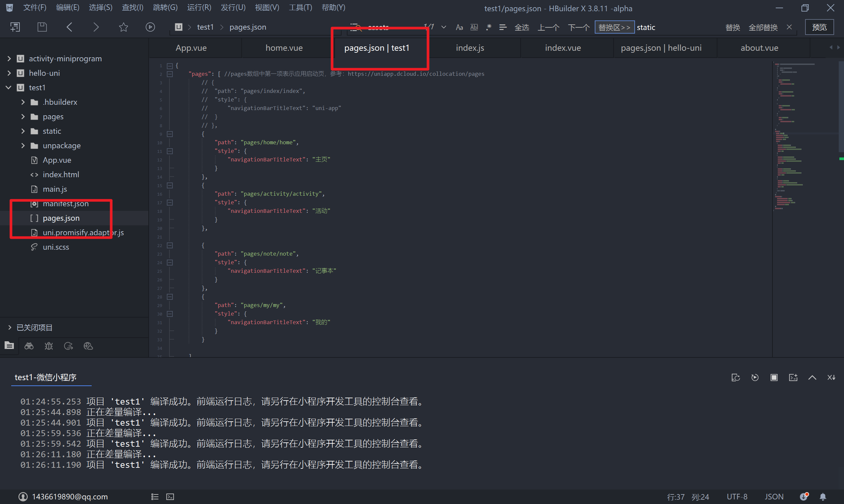The height and width of the screenshot is (504, 844).
Task: Open the debug bug panel icon
Action: [x=48, y=346]
